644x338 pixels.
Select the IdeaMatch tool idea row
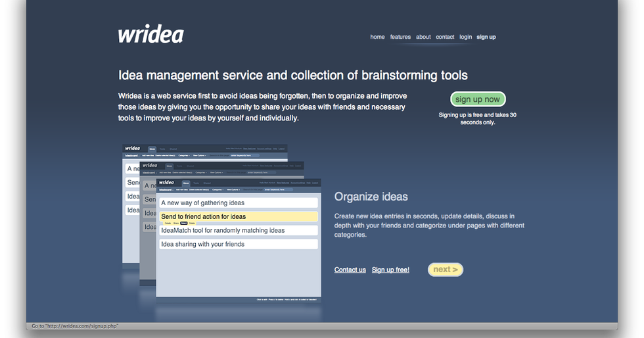pos(239,230)
